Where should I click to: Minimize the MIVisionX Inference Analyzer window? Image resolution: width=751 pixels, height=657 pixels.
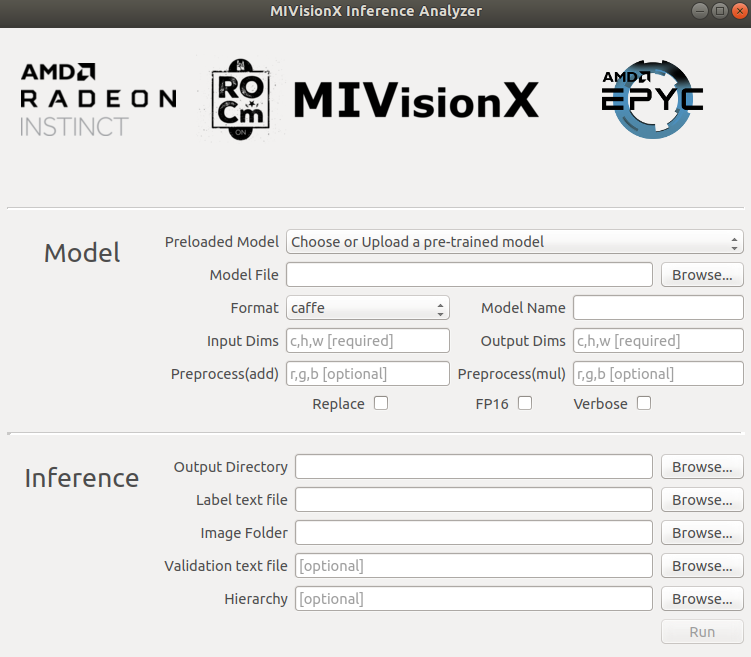click(700, 11)
